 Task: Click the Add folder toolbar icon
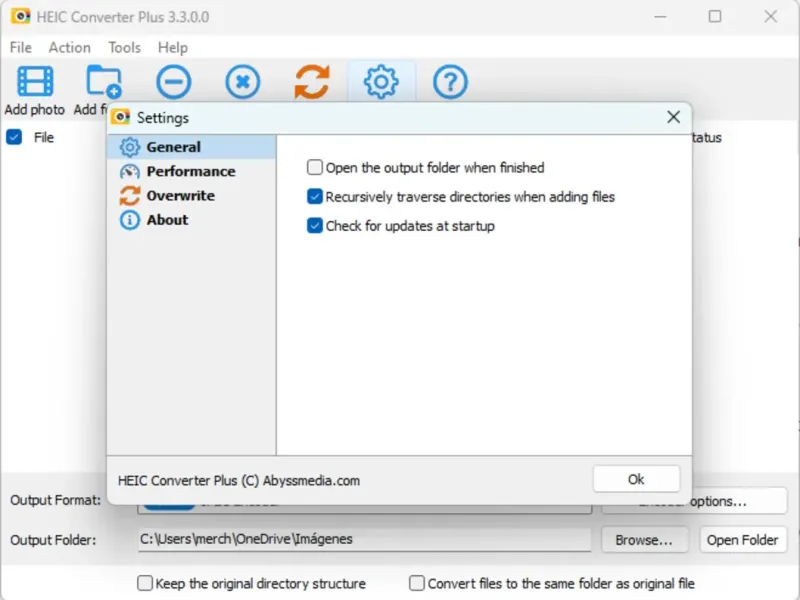(104, 82)
